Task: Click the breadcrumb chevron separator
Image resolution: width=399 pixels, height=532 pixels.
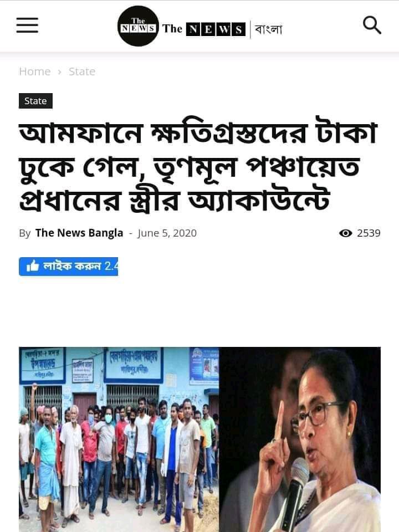Action: 60,72
